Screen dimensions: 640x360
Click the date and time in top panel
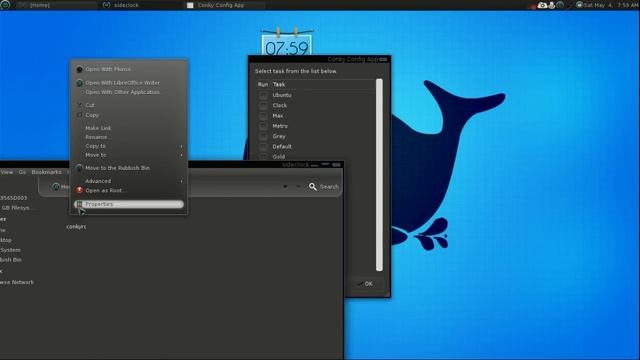click(611, 5)
